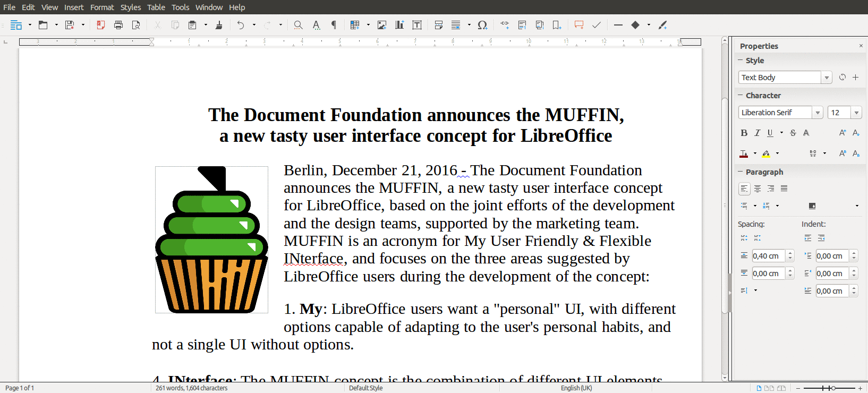Insert a chart
This screenshot has height=393, width=868.
(x=399, y=25)
